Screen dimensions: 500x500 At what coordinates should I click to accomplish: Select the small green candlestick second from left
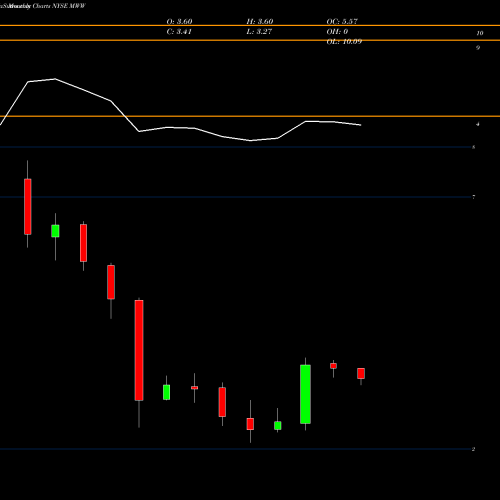(x=55, y=231)
